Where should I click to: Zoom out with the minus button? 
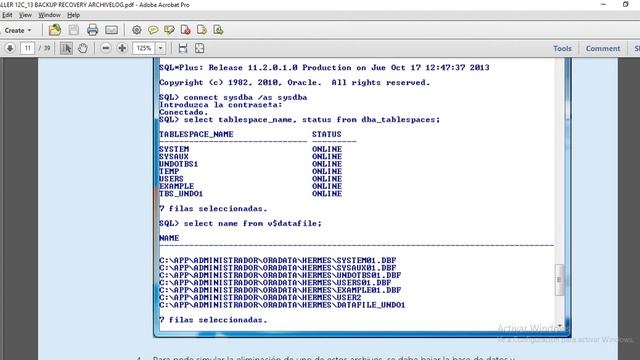pyautogui.click(x=106, y=48)
